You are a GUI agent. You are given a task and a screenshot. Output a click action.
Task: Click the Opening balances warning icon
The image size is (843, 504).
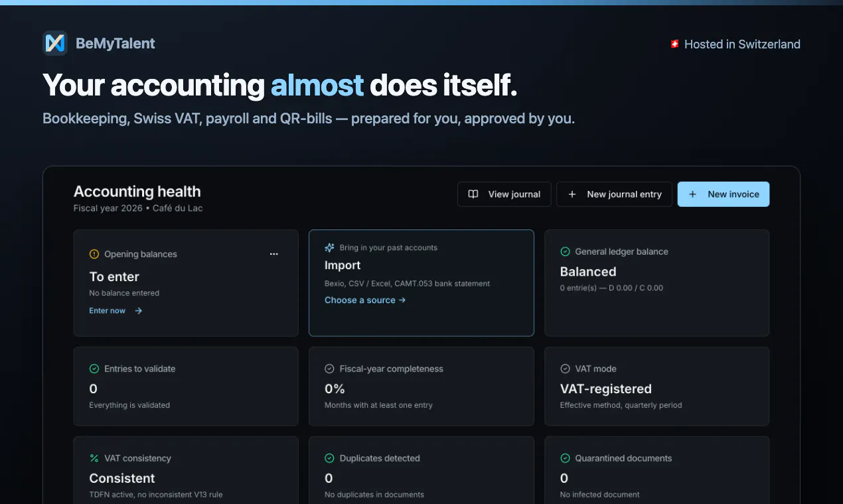pyautogui.click(x=94, y=254)
